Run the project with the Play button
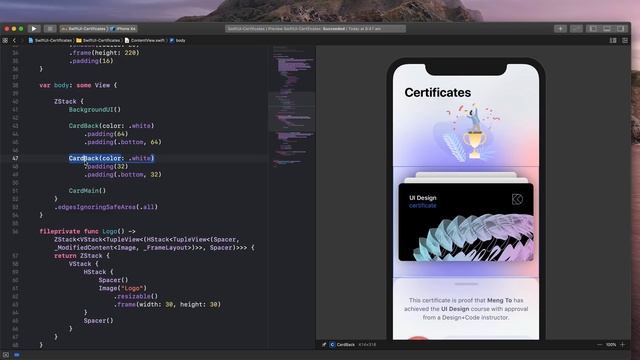 (34, 29)
